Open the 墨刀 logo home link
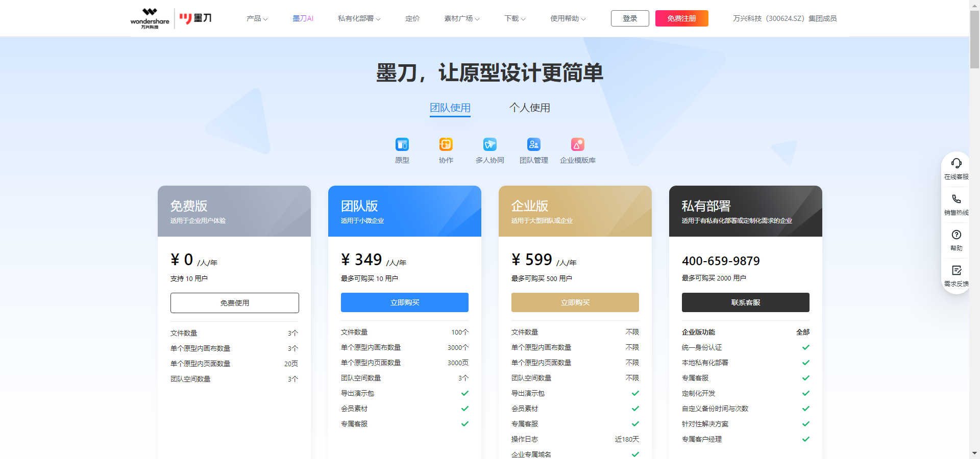This screenshot has height=459, width=980. (195, 18)
